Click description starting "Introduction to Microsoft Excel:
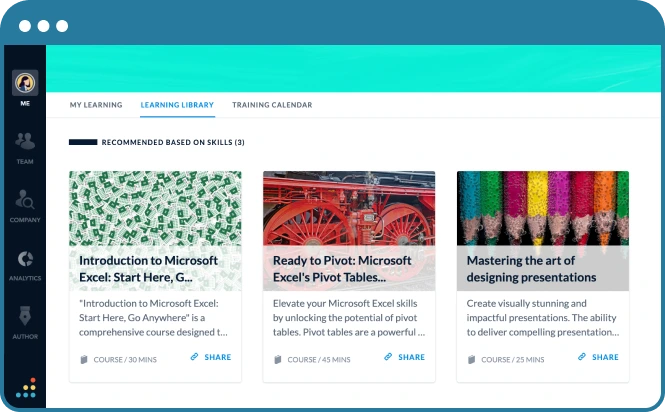This screenshot has height=412, width=665. pos(154,318)
